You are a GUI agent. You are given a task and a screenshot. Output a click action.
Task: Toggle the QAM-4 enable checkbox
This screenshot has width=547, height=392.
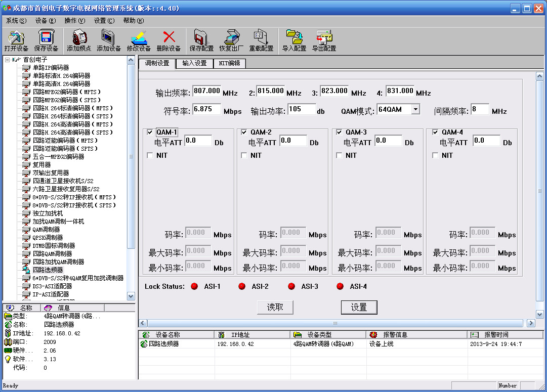point(435,132)
